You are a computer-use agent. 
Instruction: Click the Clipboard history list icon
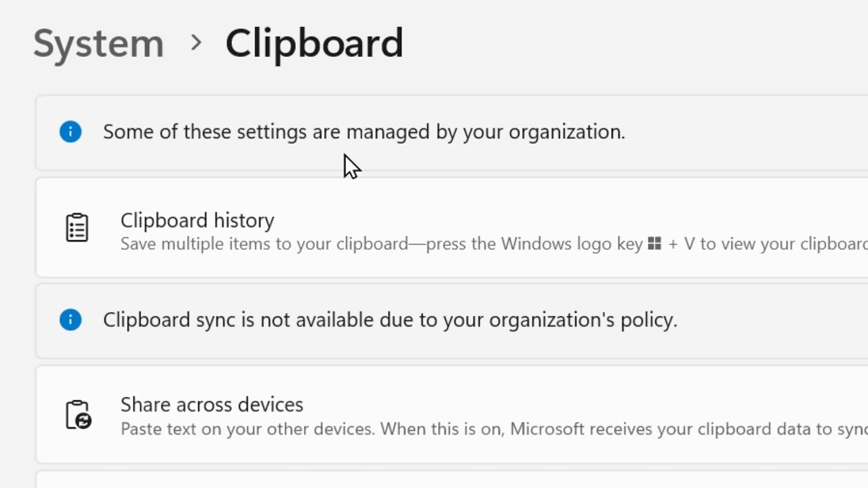[77, 228]
